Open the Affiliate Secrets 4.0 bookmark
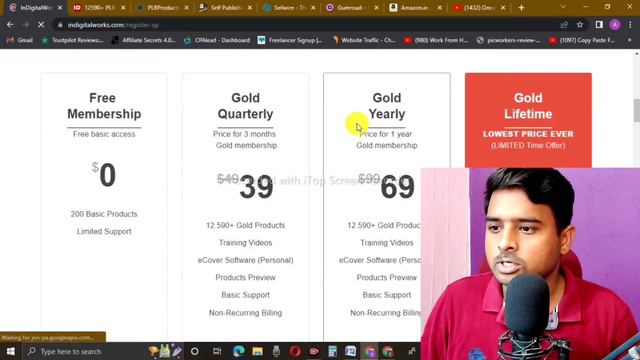The image size is (640, 360). pyautogui.click(x=143, y=40)
